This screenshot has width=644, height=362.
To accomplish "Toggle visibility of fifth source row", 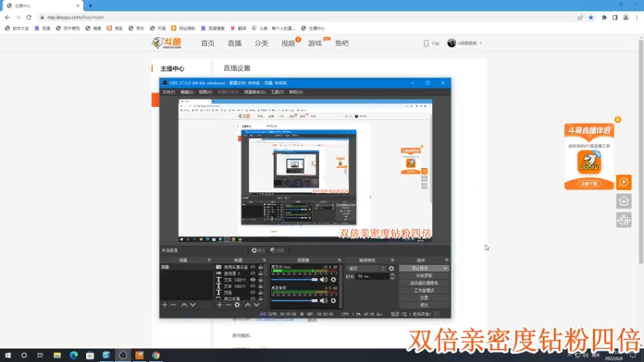I will coord(253,293).
